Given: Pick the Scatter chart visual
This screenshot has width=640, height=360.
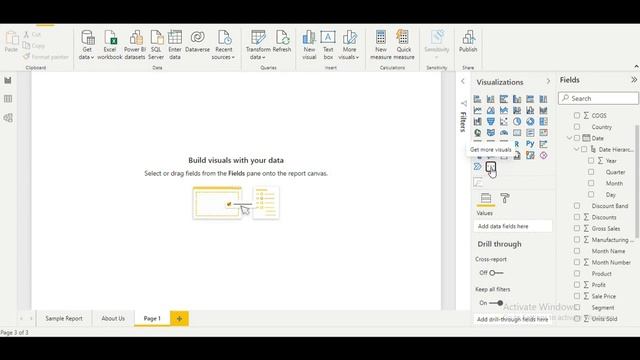Looking at the screenshot, I should (x=504, y=122).
